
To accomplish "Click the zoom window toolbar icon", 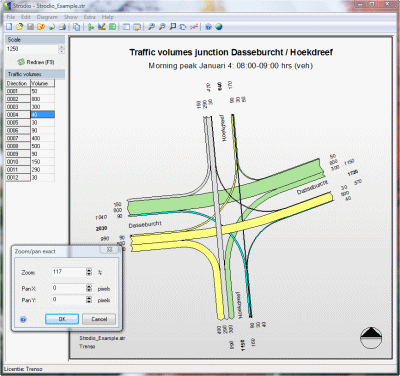I will click(173, 27).
